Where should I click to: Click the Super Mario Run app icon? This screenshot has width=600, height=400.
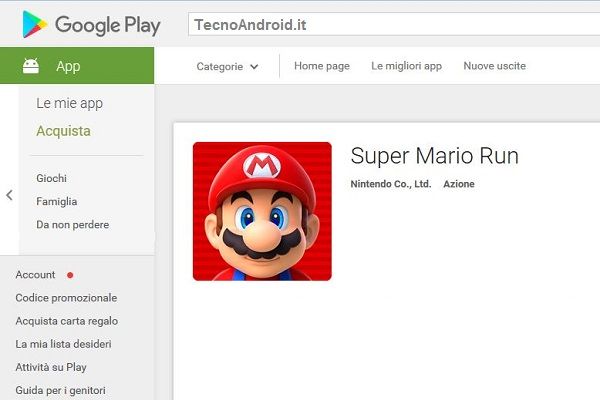pos(262,211)
